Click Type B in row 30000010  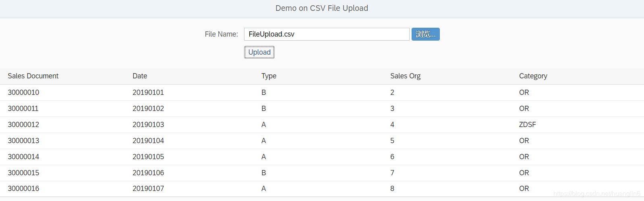tap(264, 92)
